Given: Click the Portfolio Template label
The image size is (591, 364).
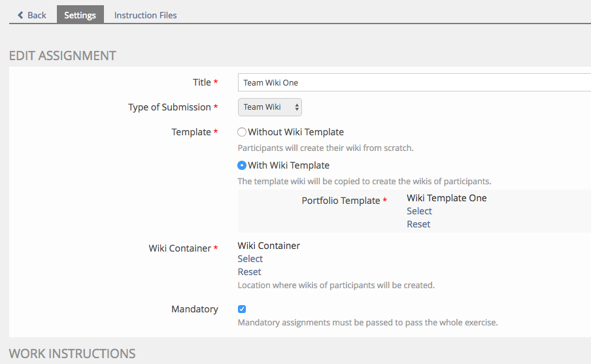Looking at the screenshot, I should tap(341, 201).
